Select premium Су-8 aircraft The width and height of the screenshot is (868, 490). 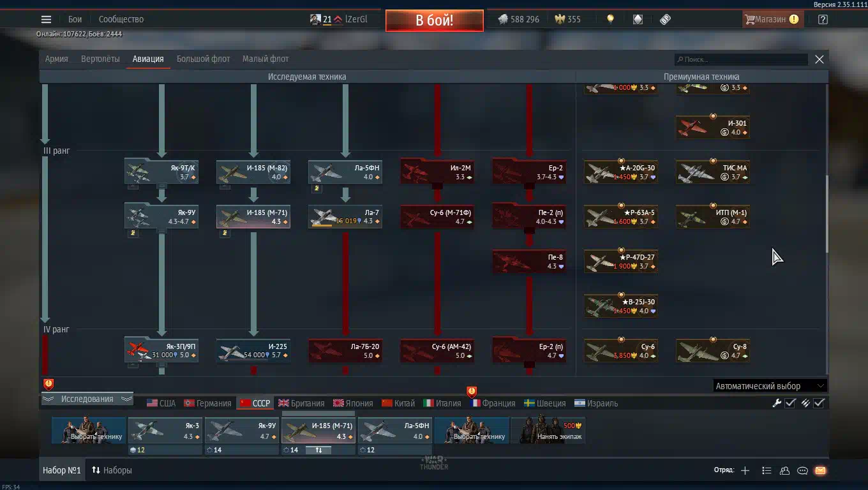coord(713,351)
